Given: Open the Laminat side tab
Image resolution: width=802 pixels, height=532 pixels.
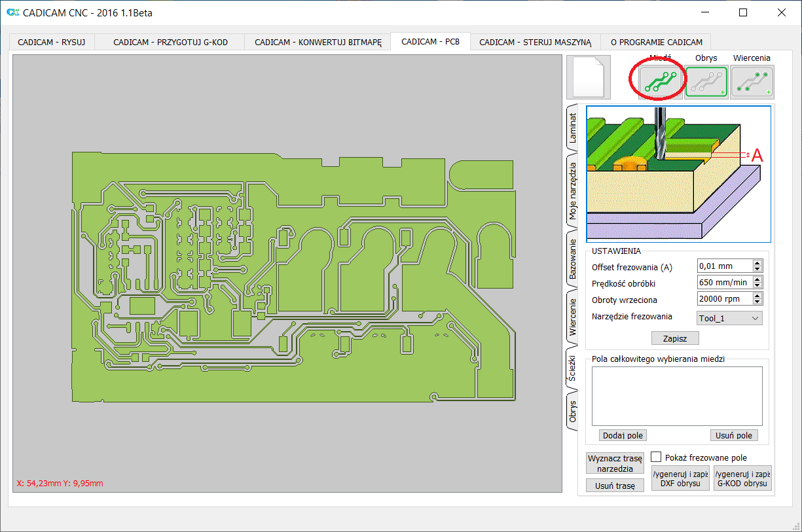Looking at the screenshot, I should (x=572, y=128).
